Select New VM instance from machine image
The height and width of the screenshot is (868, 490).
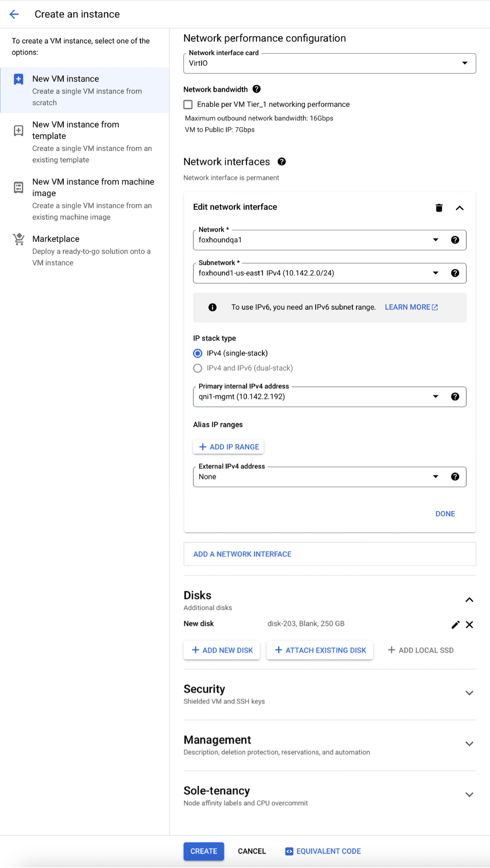85,199
